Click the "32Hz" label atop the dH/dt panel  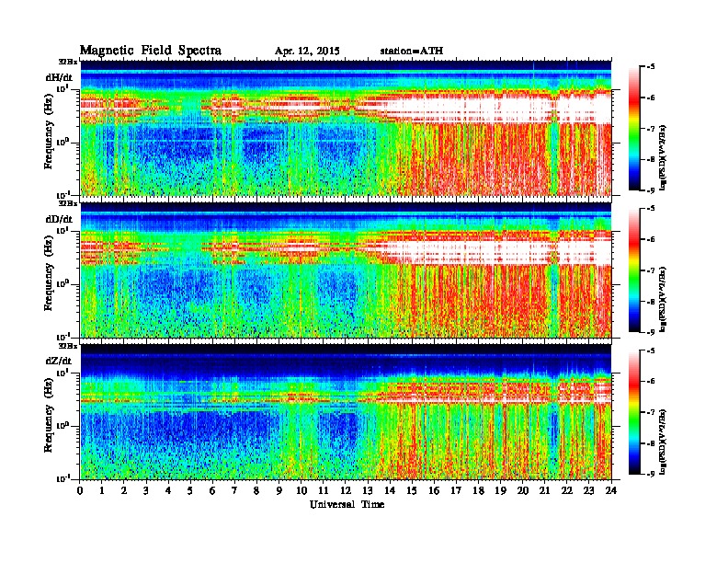pos(67,62)
